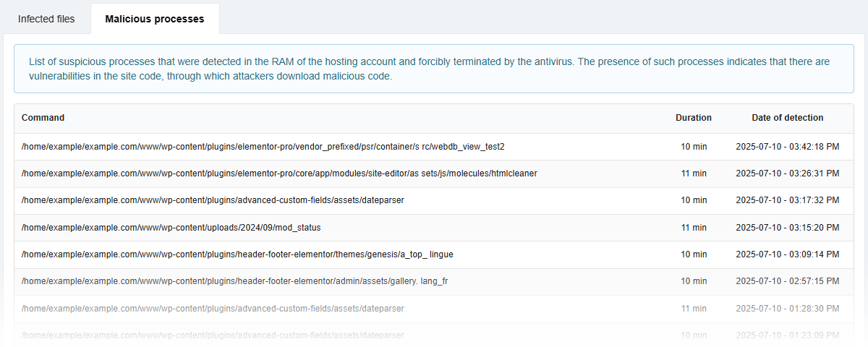Viewport: 868px width, 347px height.
Task: Select the genesis/a_top_ lingue command path
Action: 237,254
